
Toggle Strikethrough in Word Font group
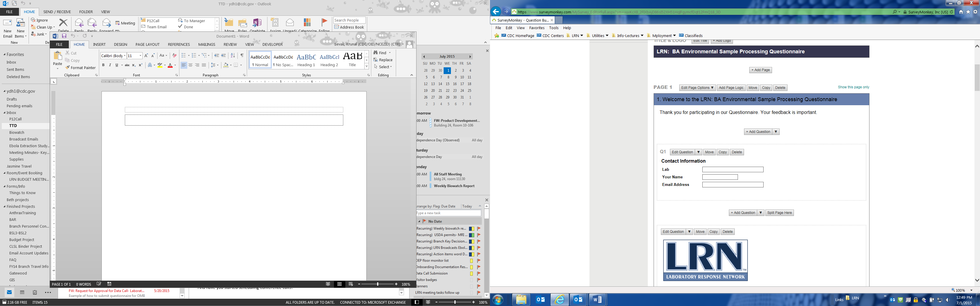[x=127, y=65]
